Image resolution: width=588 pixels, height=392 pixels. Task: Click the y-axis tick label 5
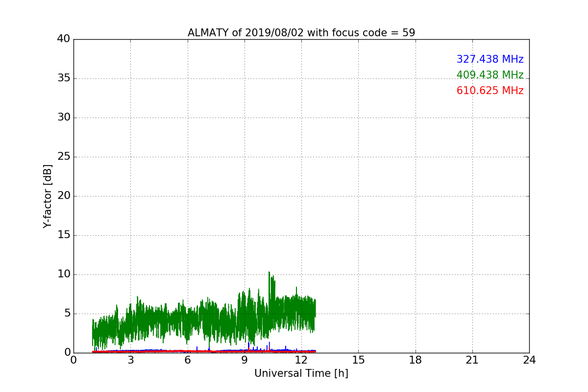67,314
